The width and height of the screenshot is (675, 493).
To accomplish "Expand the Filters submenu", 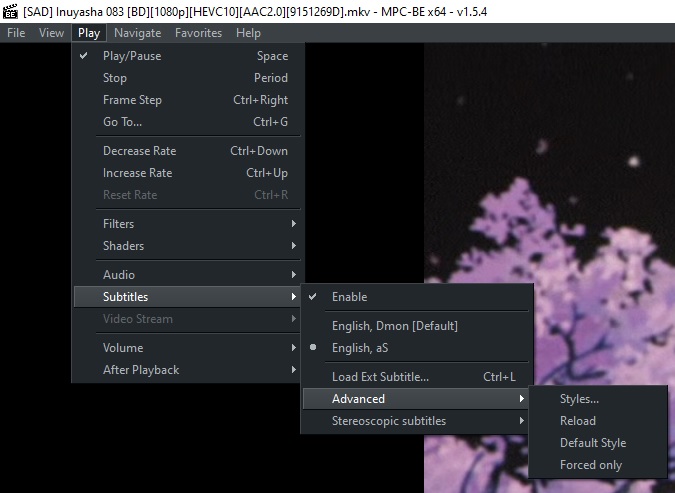I will point(187,224).
